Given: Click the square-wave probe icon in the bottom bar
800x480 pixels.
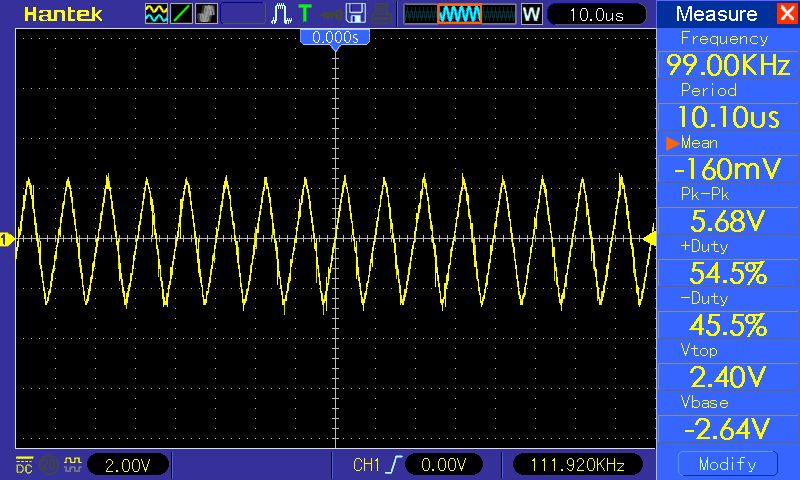Looking at the screenshot, I should [73, 464].
